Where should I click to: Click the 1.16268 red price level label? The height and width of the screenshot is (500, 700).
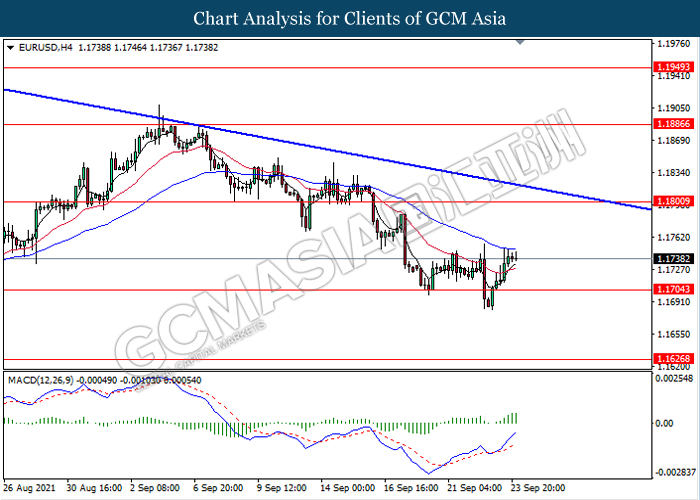point(674,358)
